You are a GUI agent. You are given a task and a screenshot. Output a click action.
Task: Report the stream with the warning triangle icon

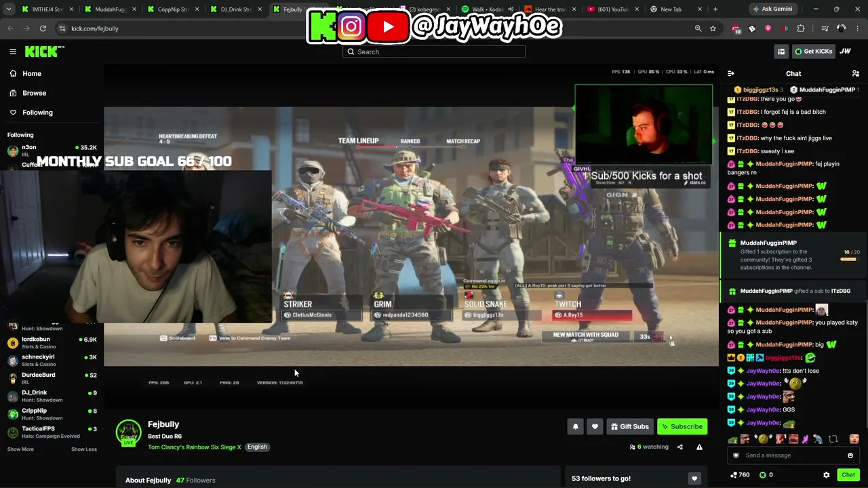(x=699, y=447)
